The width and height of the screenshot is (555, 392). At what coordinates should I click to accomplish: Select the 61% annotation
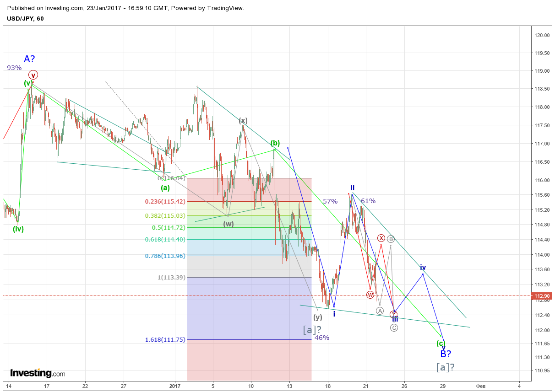[368, 200]
